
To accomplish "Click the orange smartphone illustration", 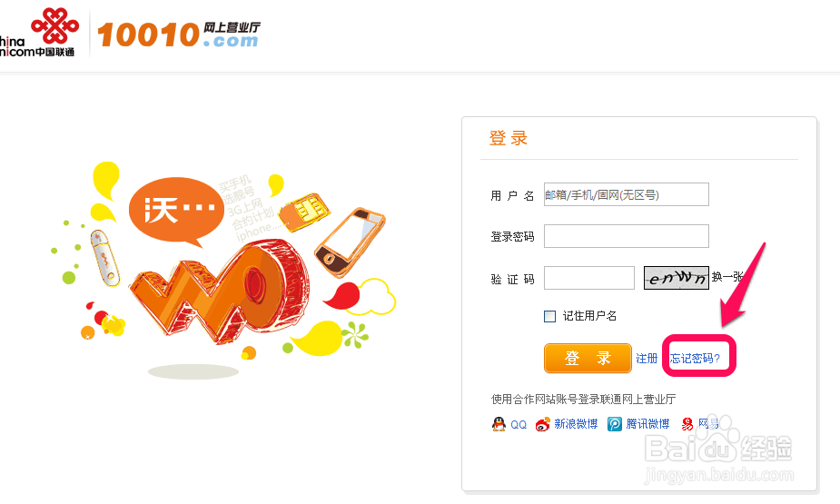I will pyautogui.click(x=350, y=242).
